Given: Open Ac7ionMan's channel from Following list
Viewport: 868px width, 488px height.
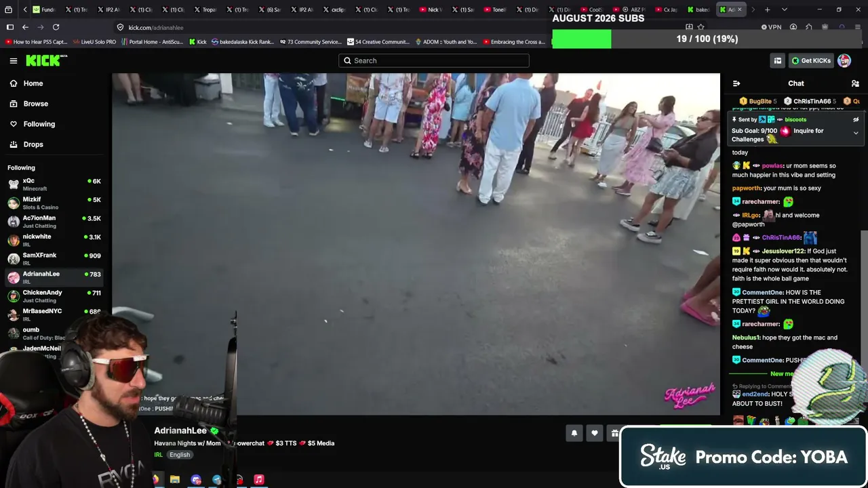Looking at the screenshot, I should pos(54,221).
